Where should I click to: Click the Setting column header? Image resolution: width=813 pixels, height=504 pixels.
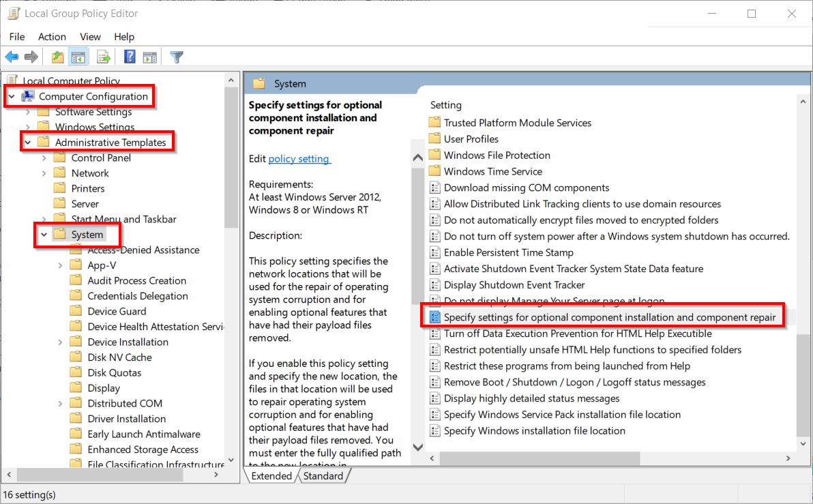click(446, 105)
